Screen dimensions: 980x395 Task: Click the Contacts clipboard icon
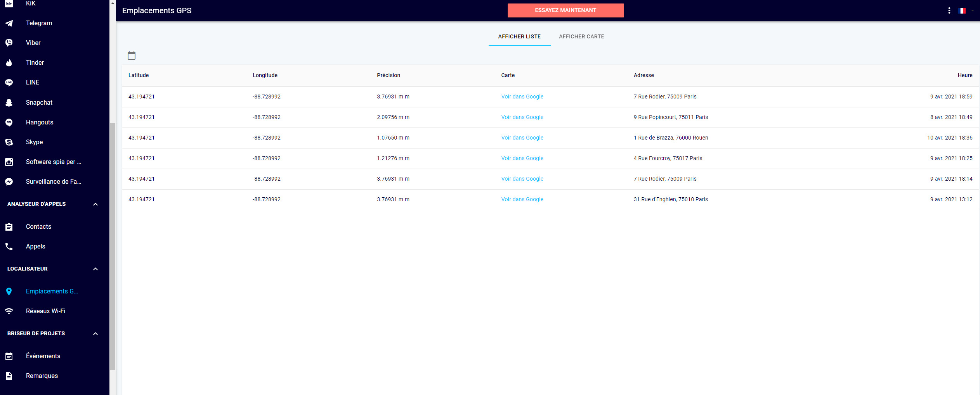[9, 227]
